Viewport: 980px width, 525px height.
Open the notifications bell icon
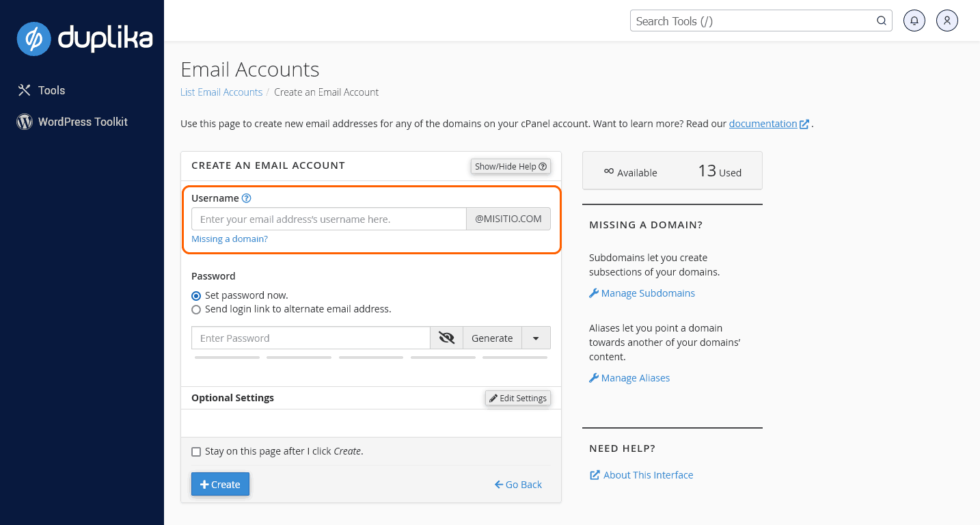(914, 21)
